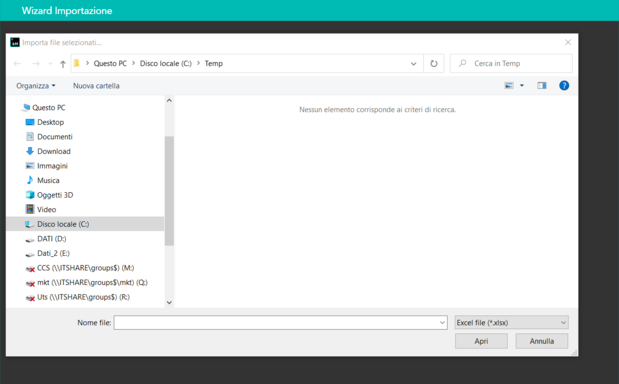Click the Apri button

coord(481,341)
